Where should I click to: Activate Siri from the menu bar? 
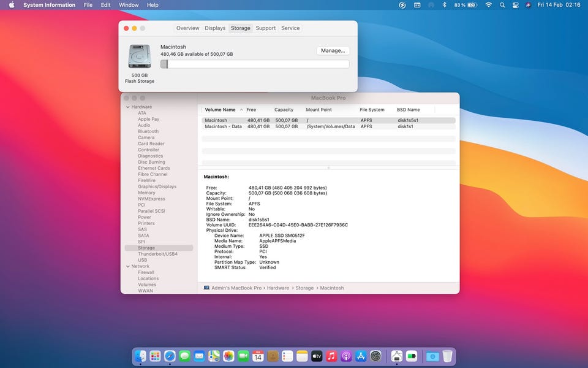point(529,5)
